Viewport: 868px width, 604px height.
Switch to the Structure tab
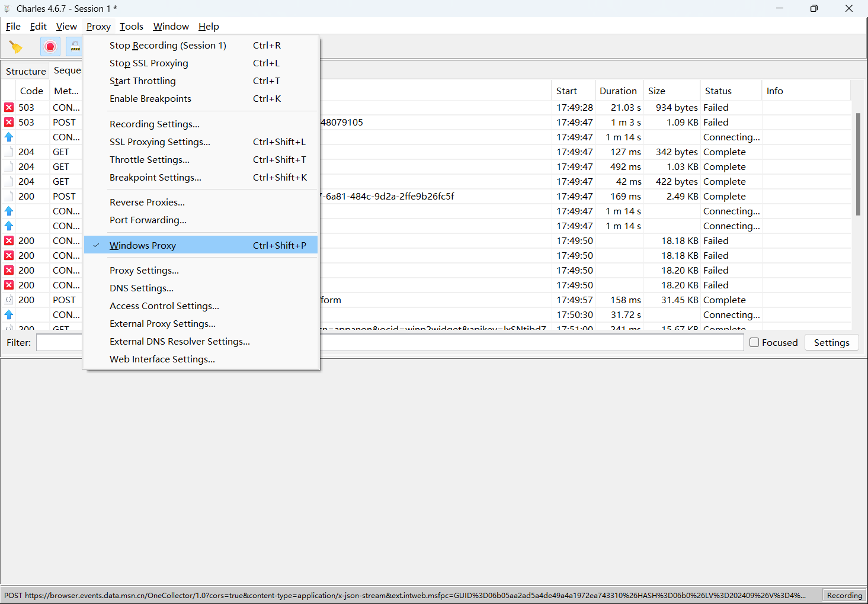[25, 71]
